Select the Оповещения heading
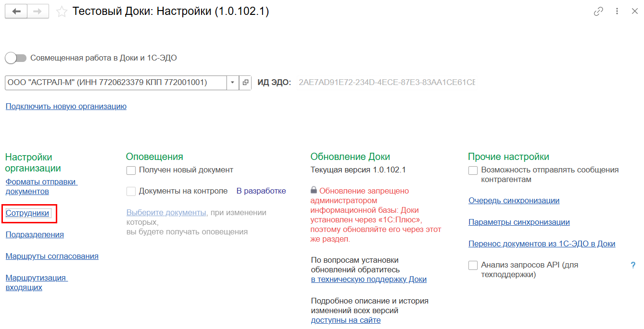Screen dimensions: 644x329 coord(154,157)
